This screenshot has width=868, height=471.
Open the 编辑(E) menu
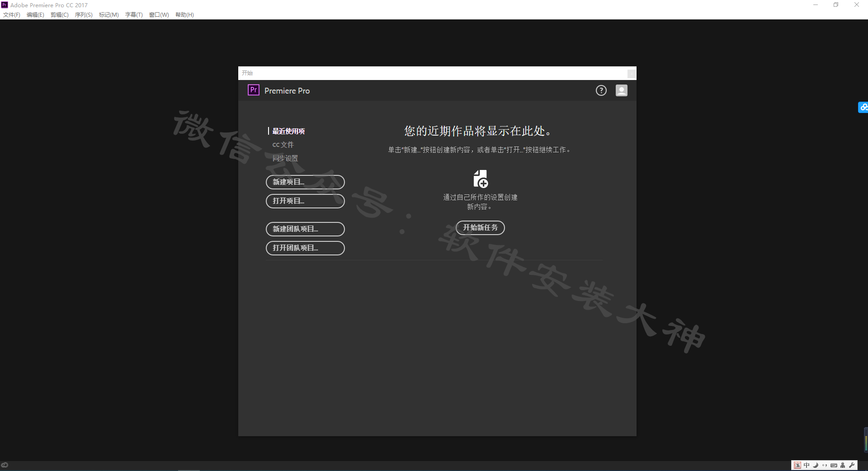pyautogui.click(x=35, y=15)
